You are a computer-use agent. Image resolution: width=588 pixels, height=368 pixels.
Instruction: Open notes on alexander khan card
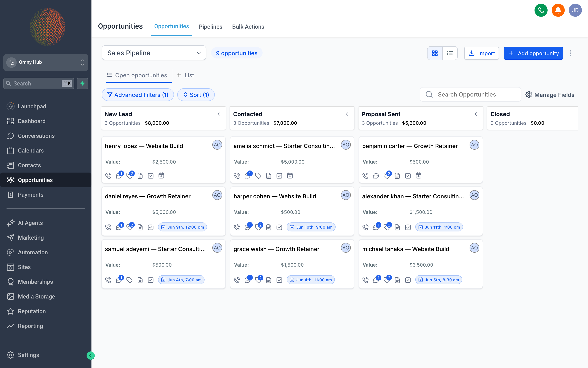click(x=397, y=227)
